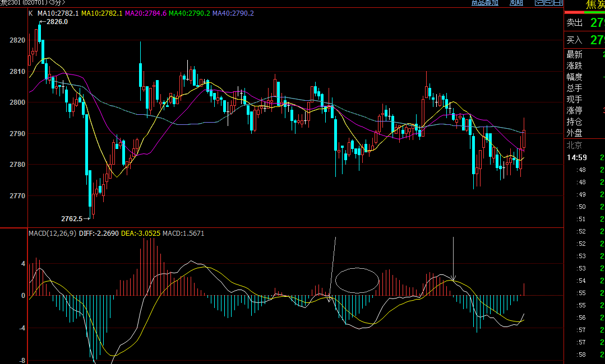Click the 外盘 label in quote panel

[x=575, y=133]
